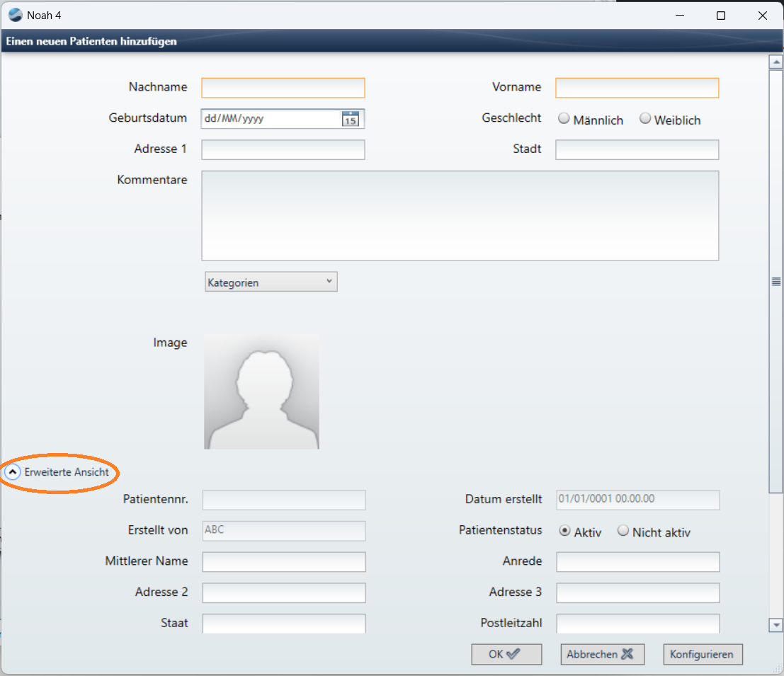Click the patient Image placeholder
The image size is (784, 676).
click(x=261, y=391)
